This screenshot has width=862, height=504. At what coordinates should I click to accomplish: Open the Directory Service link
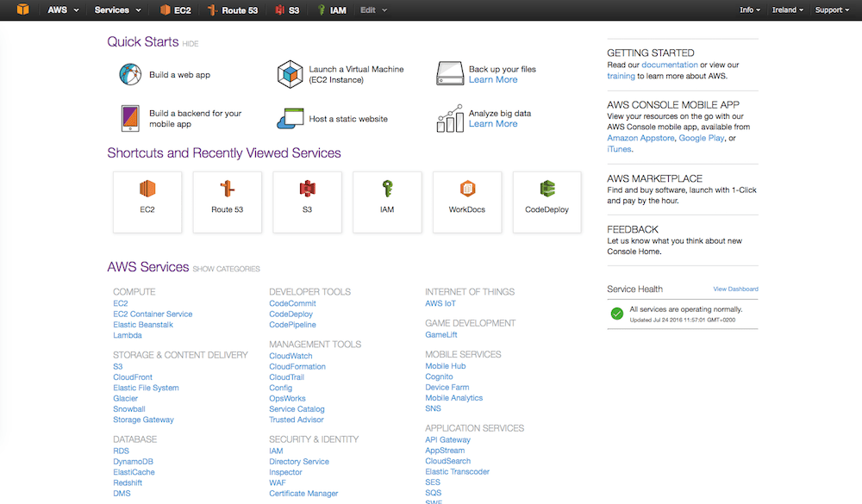pos(299,461)
